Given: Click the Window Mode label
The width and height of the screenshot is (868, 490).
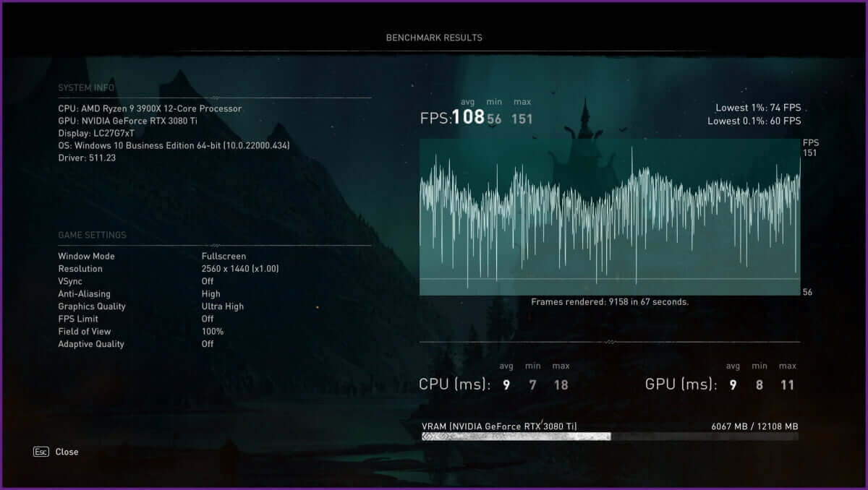Looking at the screenshot, I should (86, 256).
